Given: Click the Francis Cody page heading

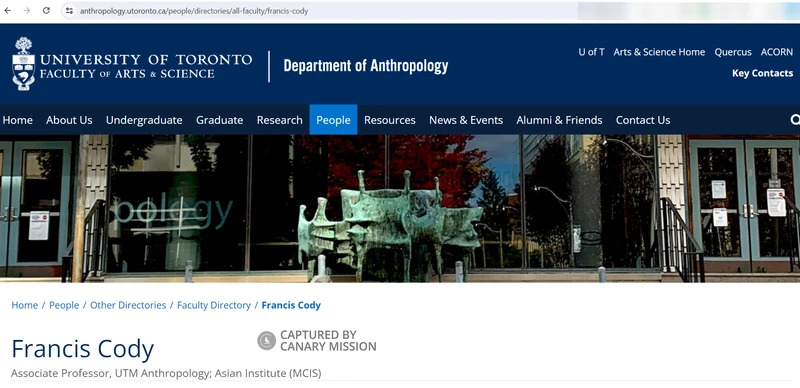Looking at the screenshot, I should (x=83, y=349).
